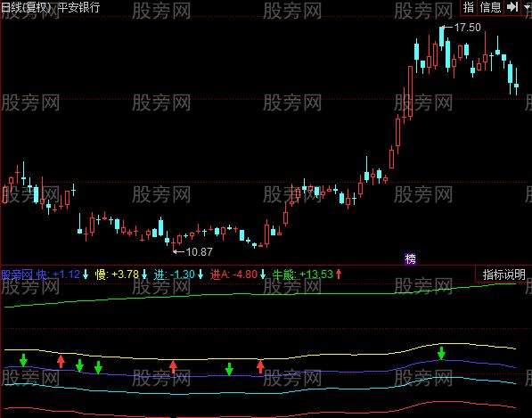Screen dimensions: 532x418
Task: Click the 17.50 high price label
Action: pyautogui.click(x=467, y=28)
